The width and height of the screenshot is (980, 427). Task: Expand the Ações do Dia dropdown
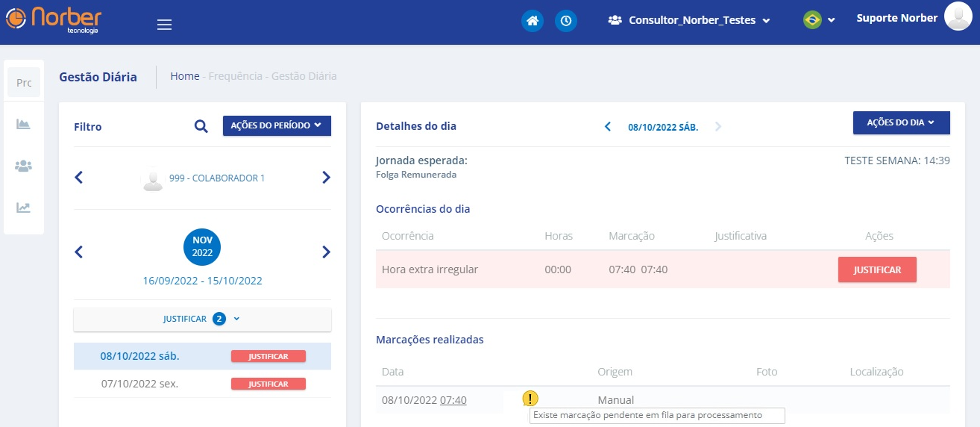[x=901, y=122]
